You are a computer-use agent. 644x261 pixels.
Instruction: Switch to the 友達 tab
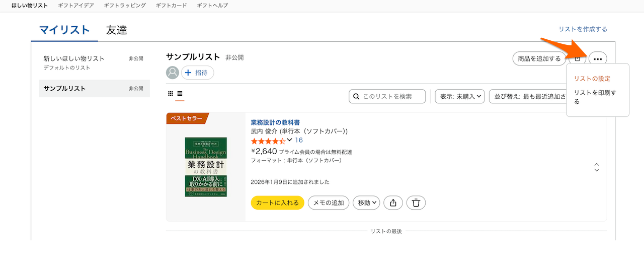(x=116, y=30)
